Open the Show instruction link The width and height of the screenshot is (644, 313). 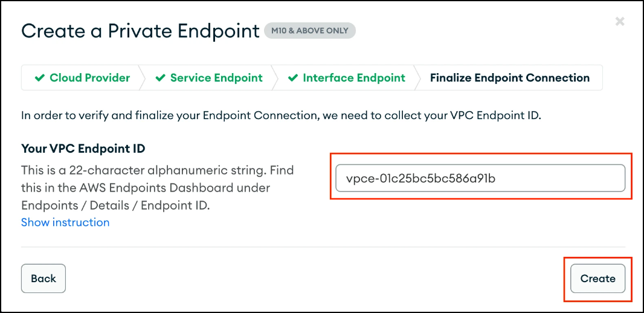point(65,222)
